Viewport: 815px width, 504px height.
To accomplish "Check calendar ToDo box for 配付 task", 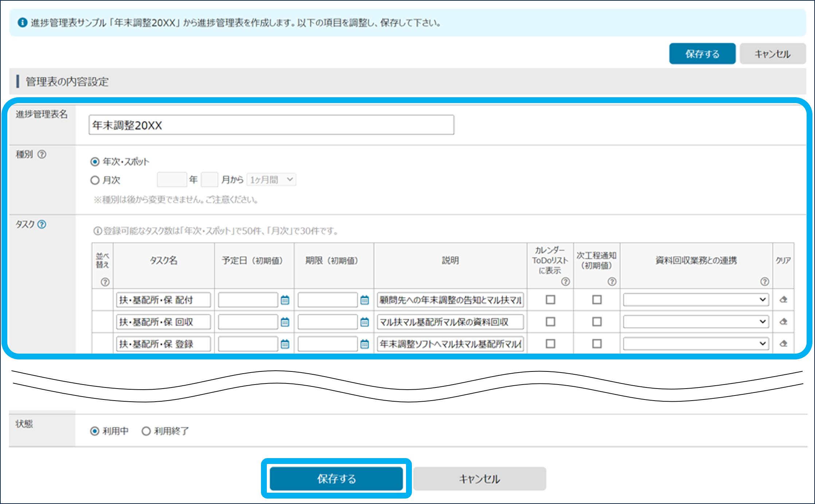I will [550, 300].
